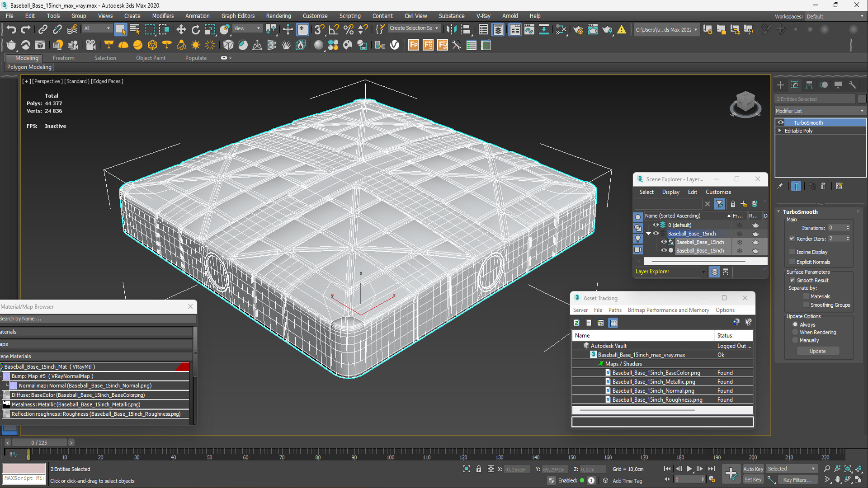Remove modifier with the trash icon
Screen dimensions: 868x488
click(823, 186)
